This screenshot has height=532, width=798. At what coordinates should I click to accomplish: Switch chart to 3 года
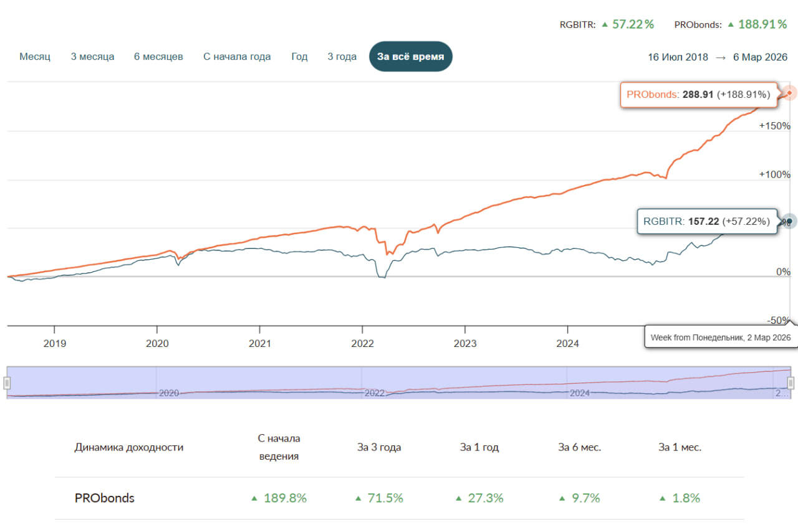[342, 57]
